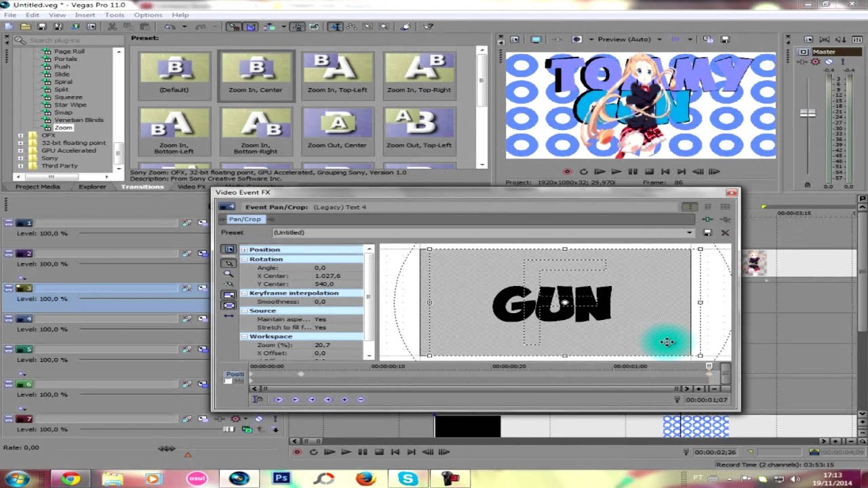The width and height of the screenshot is (868, 488).
Task: Select Venetian Blinds transition
Action: (79, 120)
